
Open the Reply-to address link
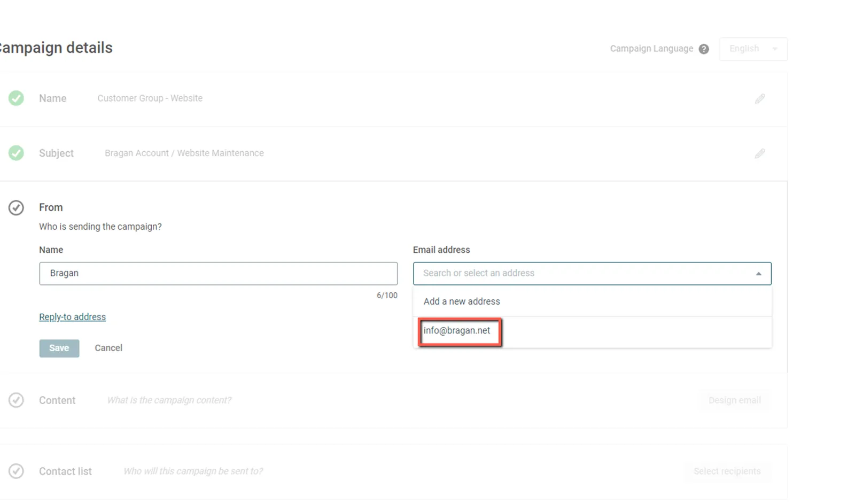pyautogui.click(x=72, y=317)
